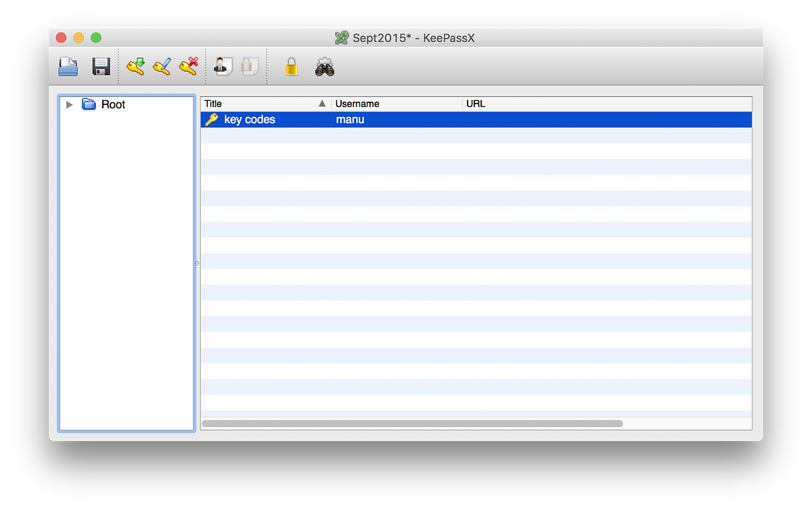This screenshot has height=511, width=812.
Task: Sort entries by the Username column header
Action: (397, 104)
